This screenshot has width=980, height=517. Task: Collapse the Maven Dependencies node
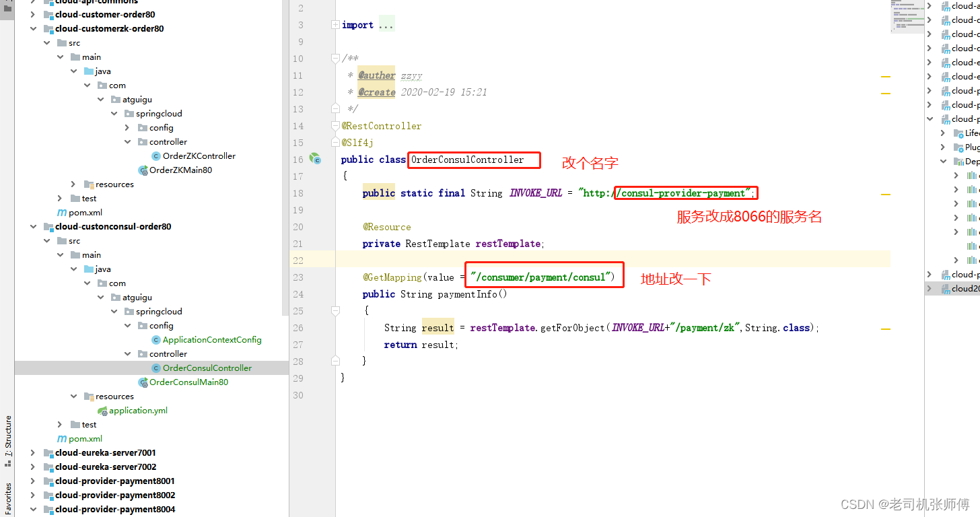point(943,162)
